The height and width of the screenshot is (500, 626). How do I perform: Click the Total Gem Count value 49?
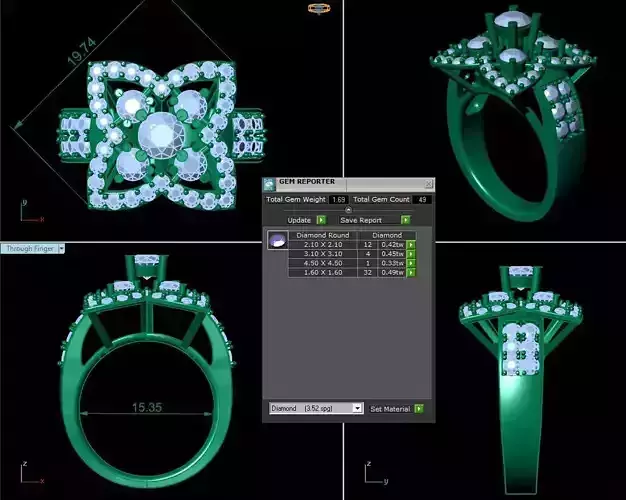(422, 199)
